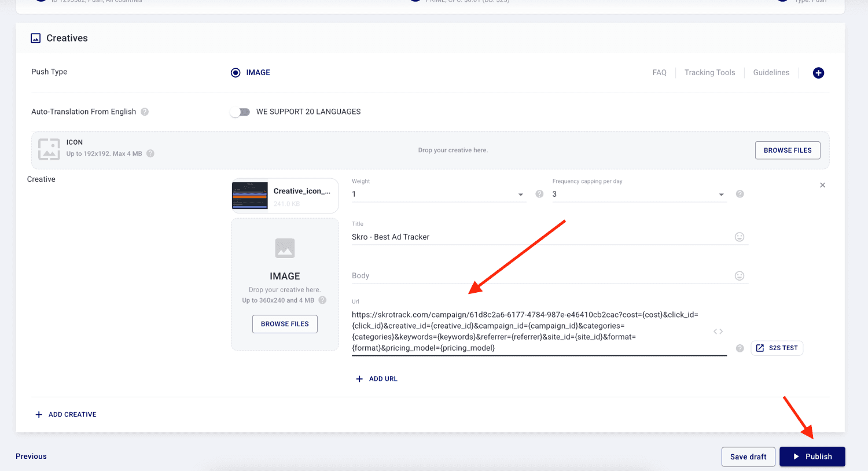Run the S2S TEST
The width and height of the screenshot is (868, 471).
point(777,348)
